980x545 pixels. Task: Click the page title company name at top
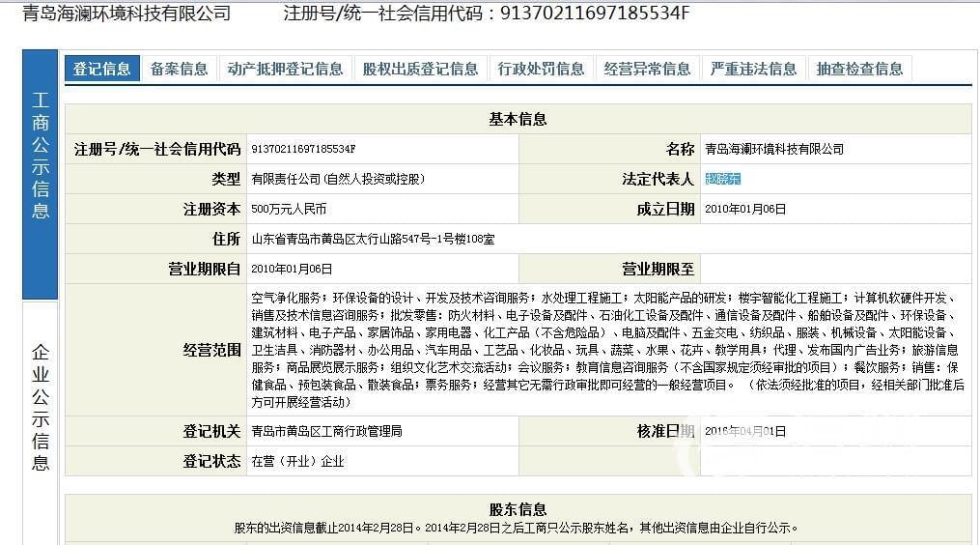click(x=126, y=14)
